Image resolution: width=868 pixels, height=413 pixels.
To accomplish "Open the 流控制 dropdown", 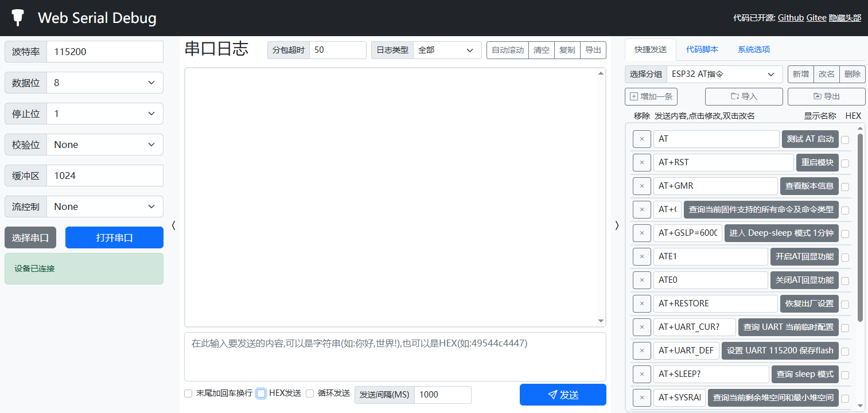I will click(x=105, y=206).
